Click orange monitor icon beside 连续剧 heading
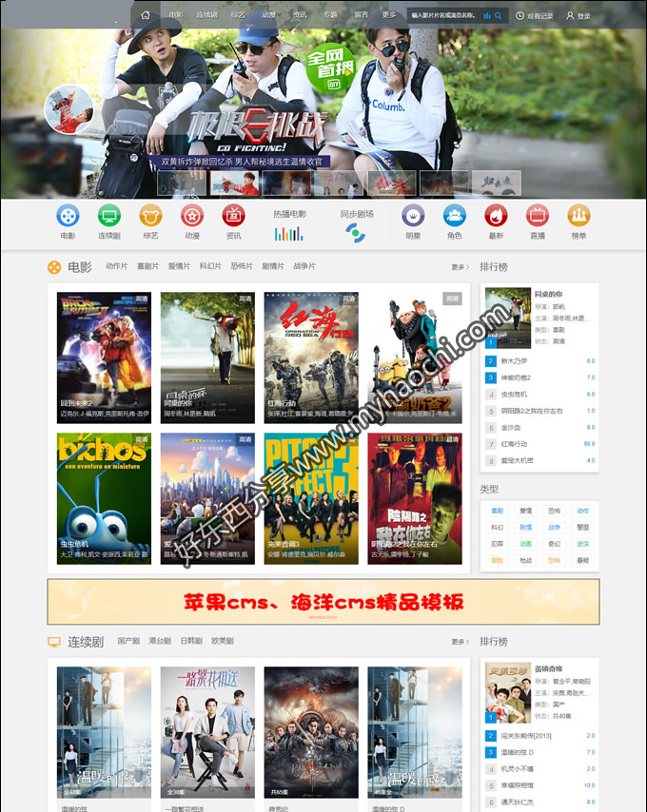The height and width of the screenshot is (812, 647). pyautogui.click(x=54, y=642)
